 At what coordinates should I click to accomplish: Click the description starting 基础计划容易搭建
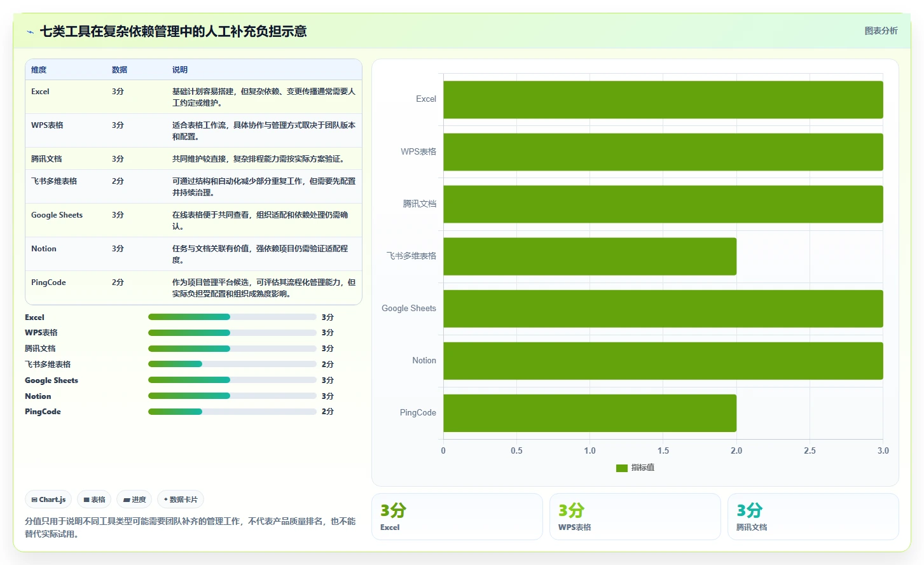pyautogui.click(x=264, y=97)
